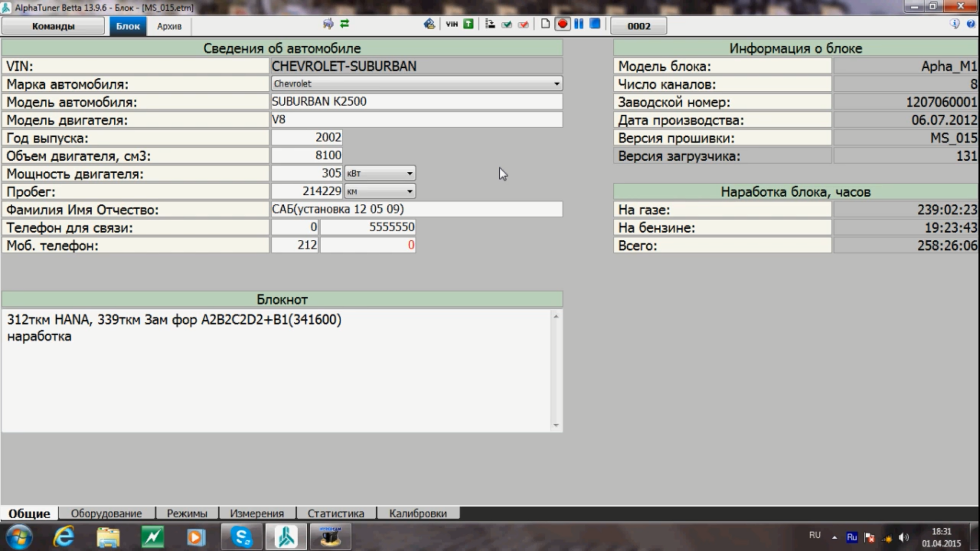Click the V8 engine model field

click(x=416, y=119)
